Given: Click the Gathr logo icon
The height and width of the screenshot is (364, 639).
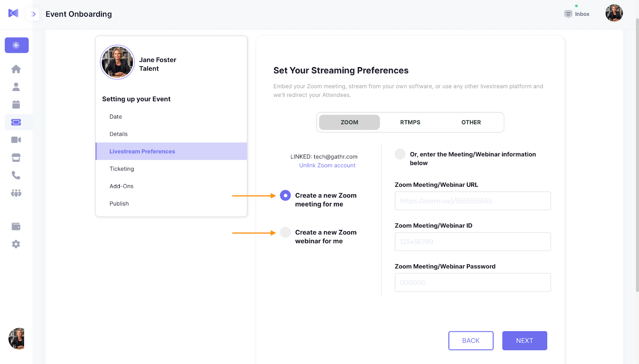Looking at the screenshot, I should click(x=13, y=13).
